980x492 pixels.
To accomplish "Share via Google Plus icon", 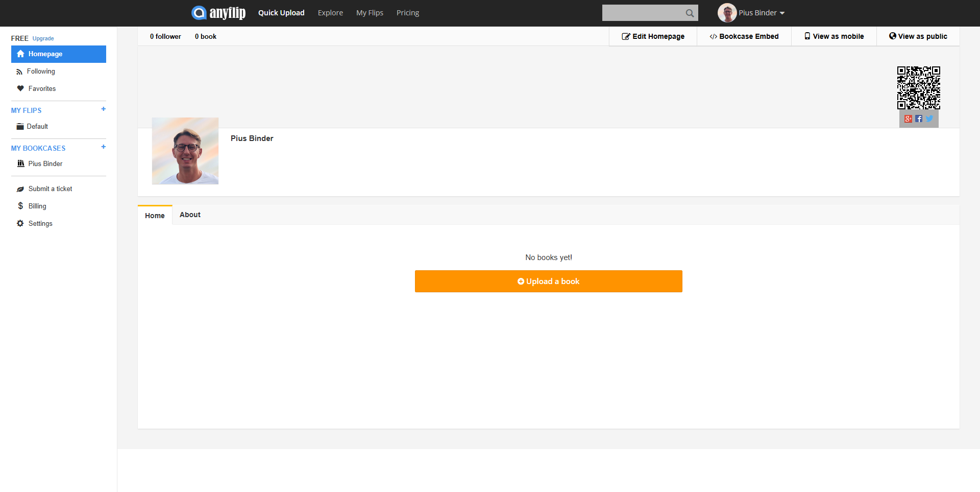I will (908, 119).
